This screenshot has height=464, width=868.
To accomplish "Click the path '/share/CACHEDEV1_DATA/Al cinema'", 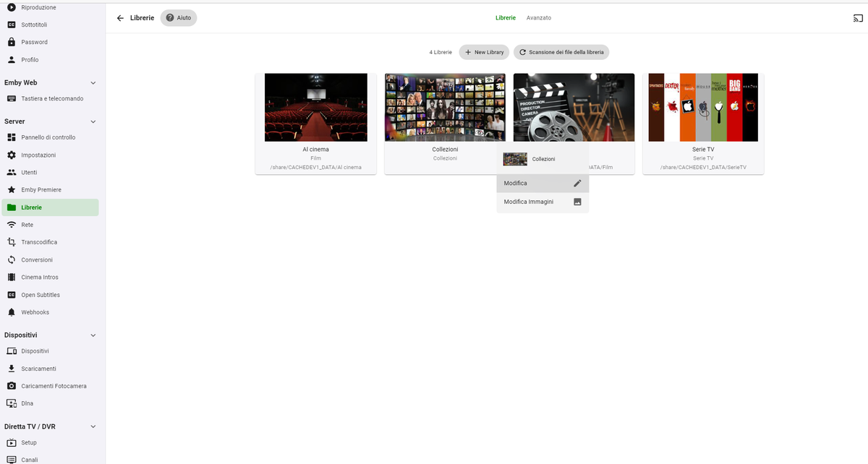I will [315, 167].
